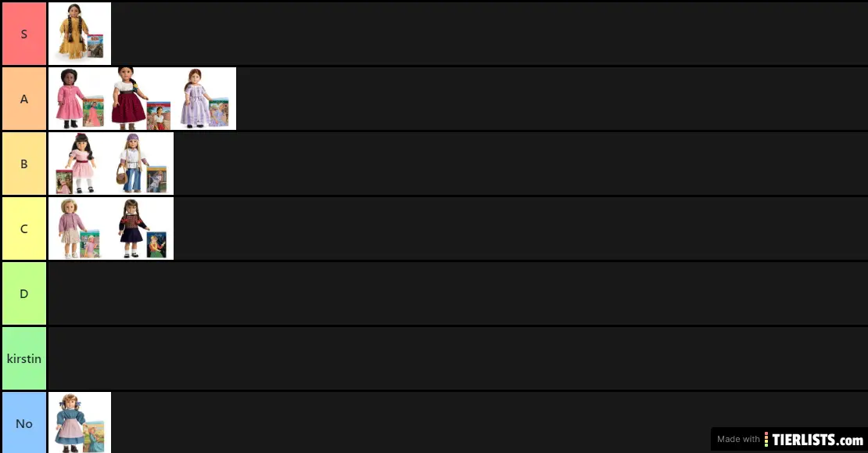868x453 pixels.
Task: Click the green D tier label
Action: click(x=24, y=293)
